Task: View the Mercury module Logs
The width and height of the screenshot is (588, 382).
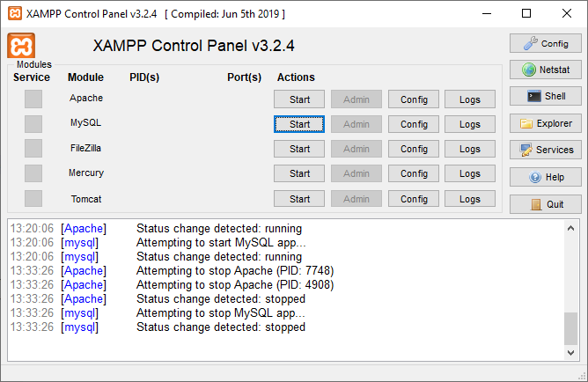Action: point(470,173)
